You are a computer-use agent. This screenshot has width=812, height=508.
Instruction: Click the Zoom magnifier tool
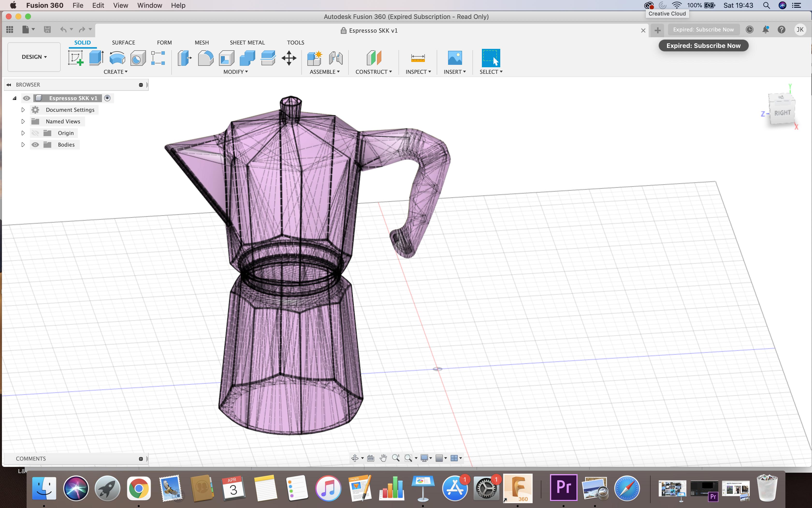tap(396, 458)
